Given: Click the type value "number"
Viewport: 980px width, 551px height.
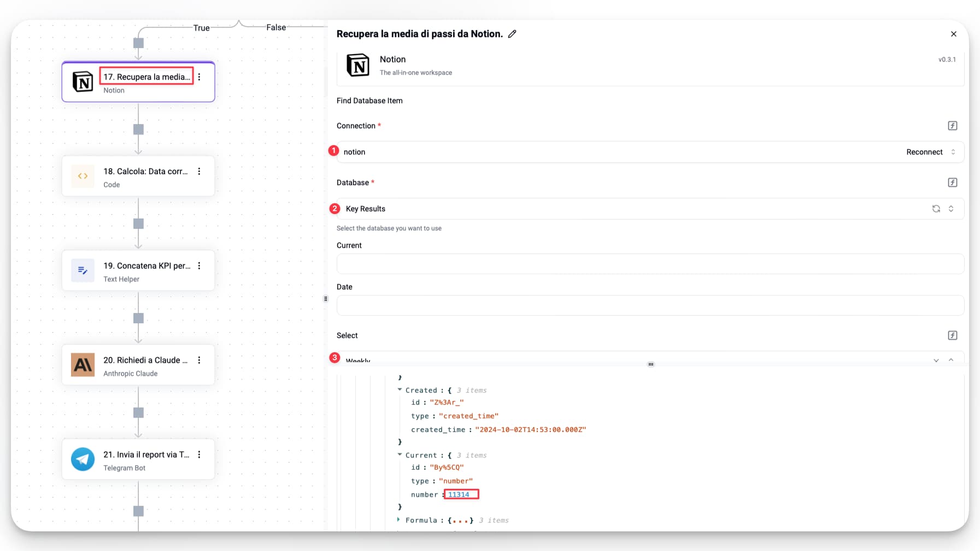Looking at the screenshot, I should [455, 481].
